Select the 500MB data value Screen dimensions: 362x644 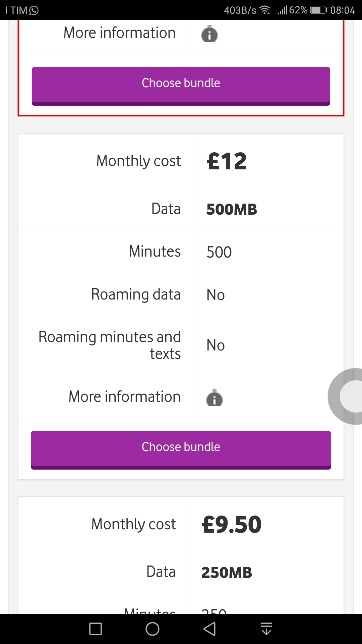pos(232,210)
